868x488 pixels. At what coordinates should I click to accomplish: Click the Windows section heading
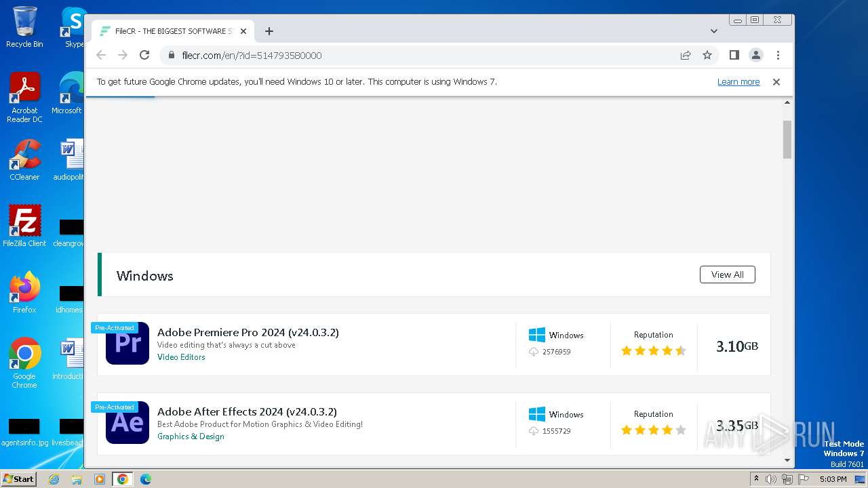[x=144, y=276]
